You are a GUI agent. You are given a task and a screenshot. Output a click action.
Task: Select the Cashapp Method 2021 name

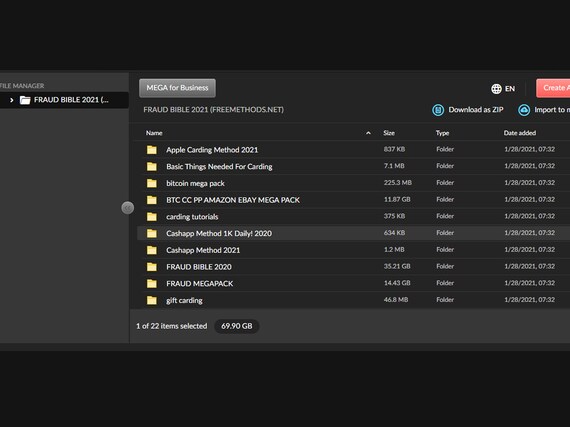[203, 250]
